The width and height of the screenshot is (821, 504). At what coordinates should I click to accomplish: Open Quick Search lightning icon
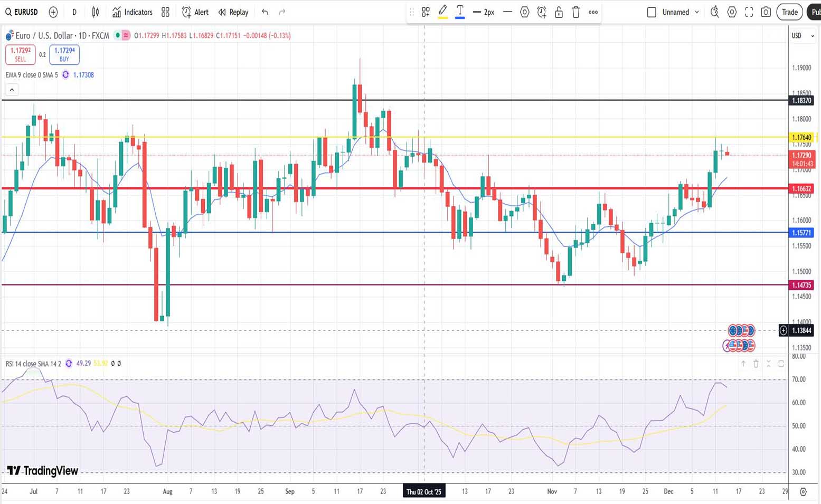[714, 12]
